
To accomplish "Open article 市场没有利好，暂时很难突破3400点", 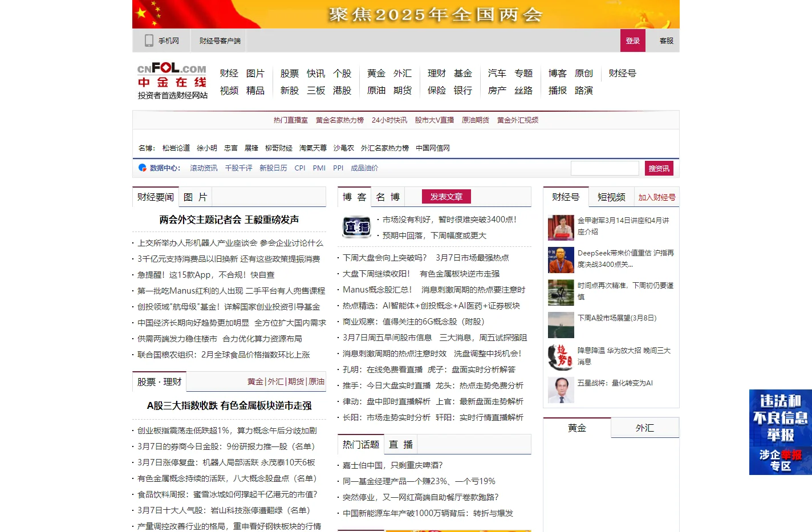I will (449, 219).
